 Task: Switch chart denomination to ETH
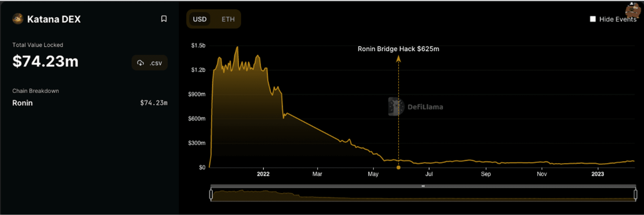(x=228, y=19)
